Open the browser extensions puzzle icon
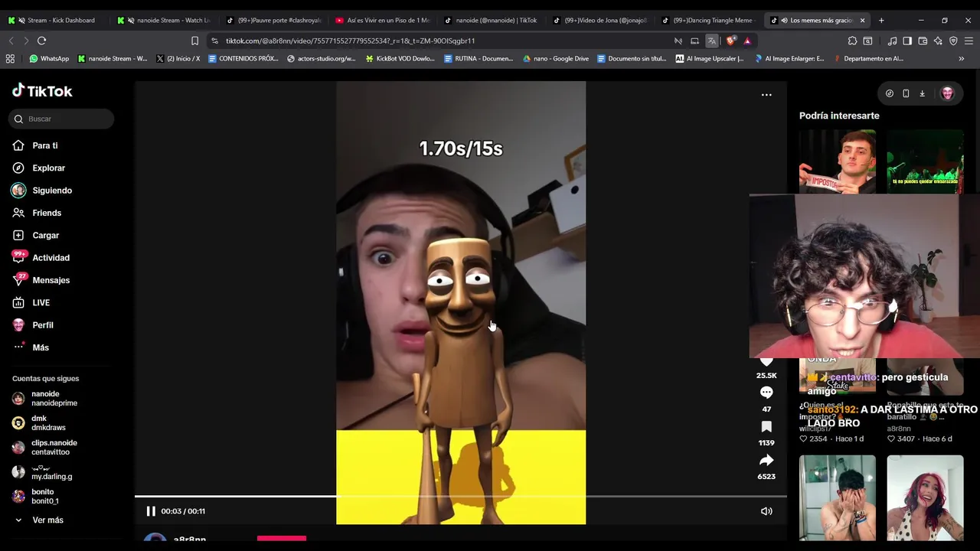The height and width of the screenshot is (551, 980). tap(852, 41)
